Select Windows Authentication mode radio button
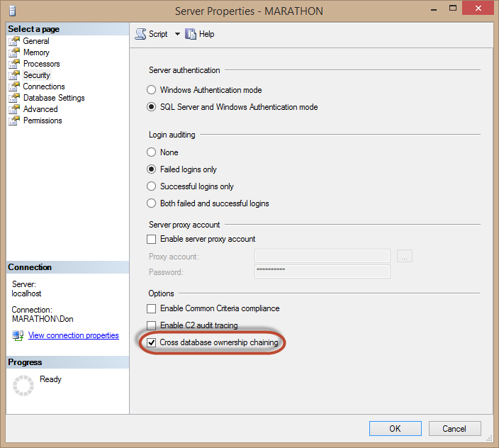This screenshot has height=448, width=499. (151, 91)
